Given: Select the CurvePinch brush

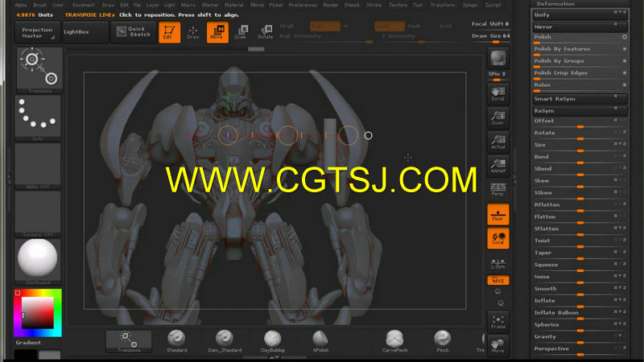Looking at the screenshot, I should coord(394,341).
